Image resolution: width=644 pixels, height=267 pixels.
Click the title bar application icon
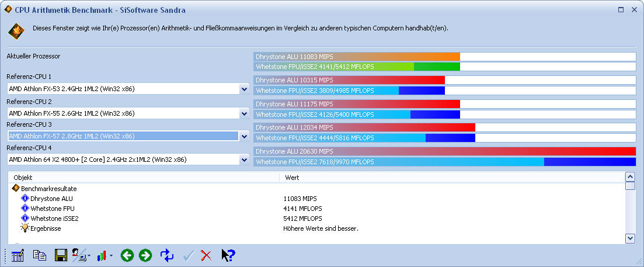point(8,9)
